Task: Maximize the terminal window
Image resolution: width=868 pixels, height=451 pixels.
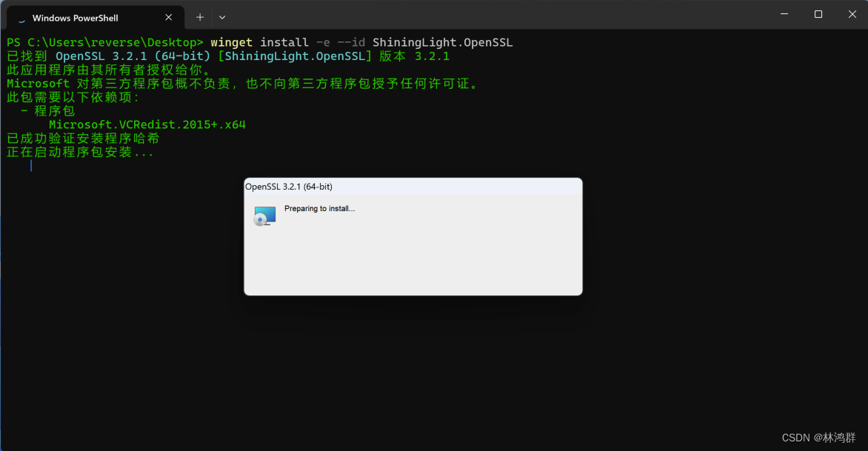Action: click(818, 14)
